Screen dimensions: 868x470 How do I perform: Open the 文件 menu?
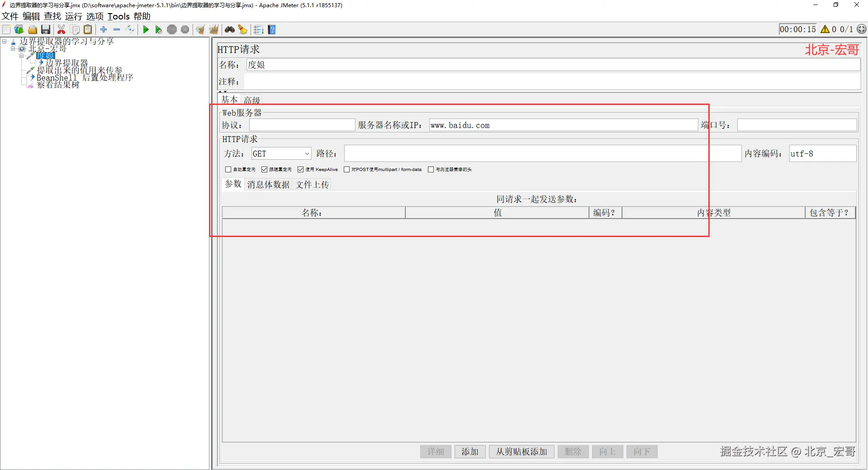click(x=10, y=17)
